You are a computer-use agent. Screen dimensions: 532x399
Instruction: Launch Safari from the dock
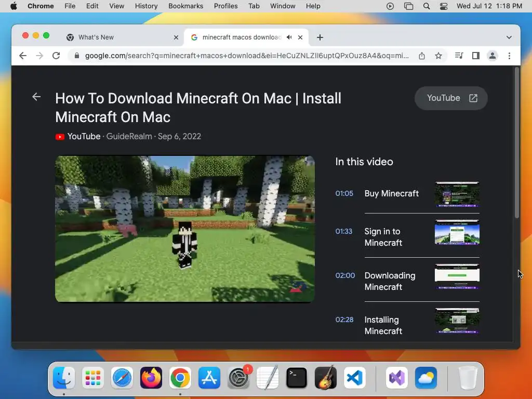[x=122, y=378]
